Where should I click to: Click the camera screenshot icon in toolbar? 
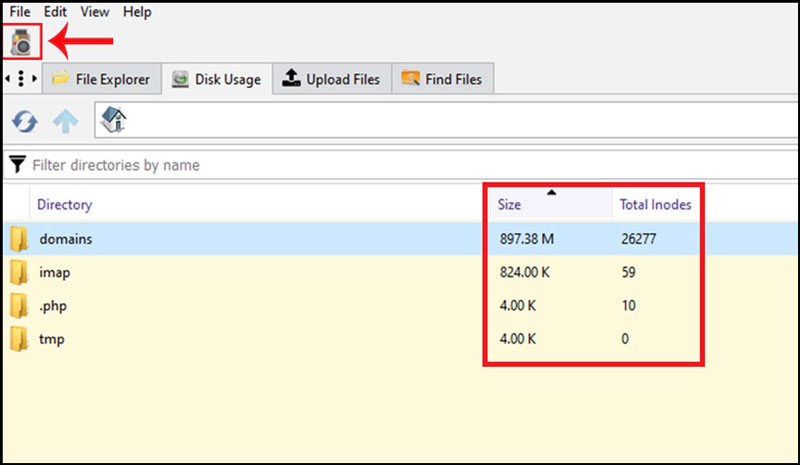click(21, 42)
